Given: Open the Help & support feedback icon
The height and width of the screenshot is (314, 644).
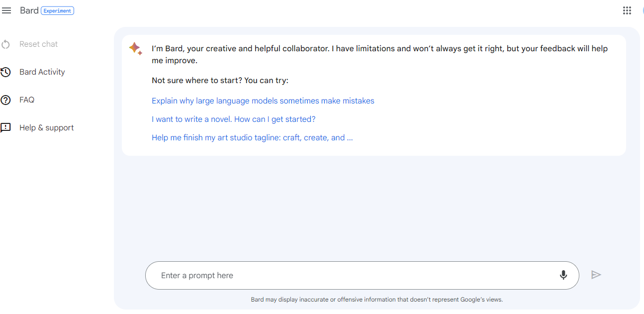Looking at the screenshot, I should (5, 127).
